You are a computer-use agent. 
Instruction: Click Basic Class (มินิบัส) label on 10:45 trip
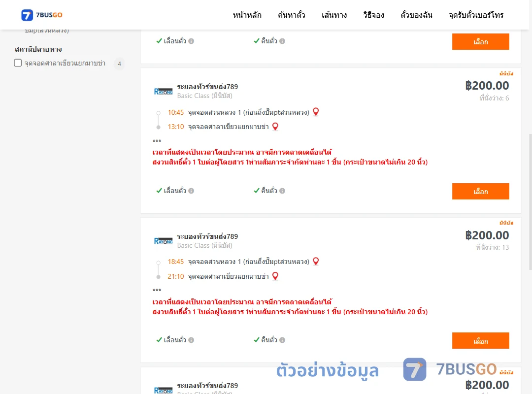click(x=204, y=96)
